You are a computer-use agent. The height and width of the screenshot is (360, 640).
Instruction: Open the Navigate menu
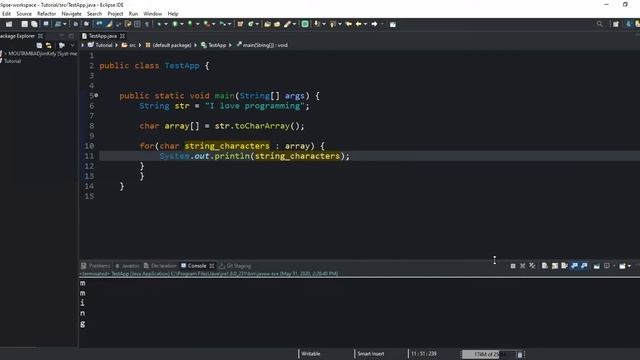tap(71, 14)
